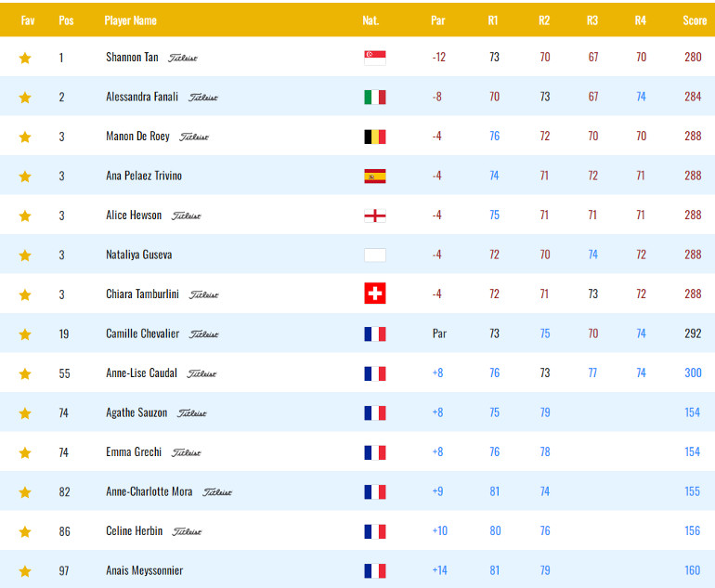
Task: Click the England flag for Alice Hewson
Action: (375, 216)
